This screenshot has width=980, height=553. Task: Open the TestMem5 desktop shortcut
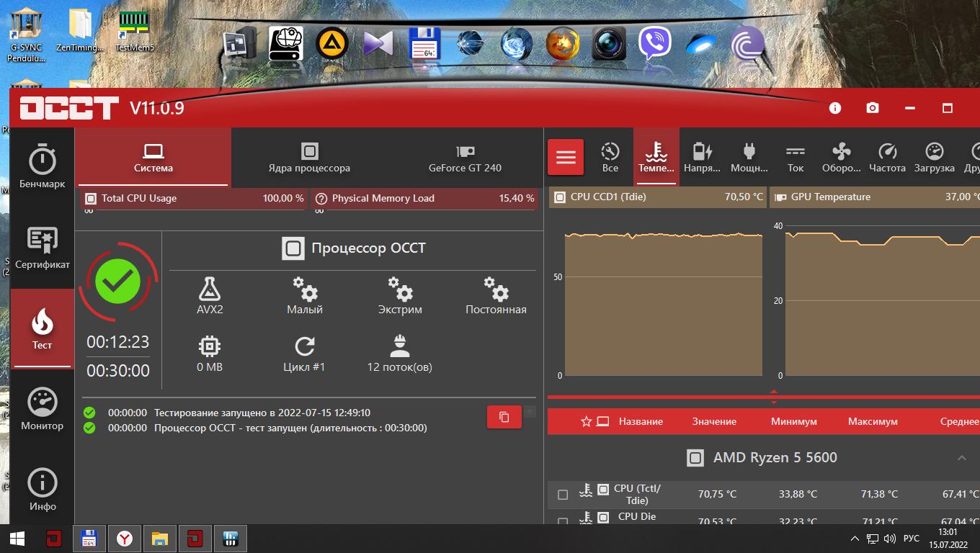[x=135, y=30]
